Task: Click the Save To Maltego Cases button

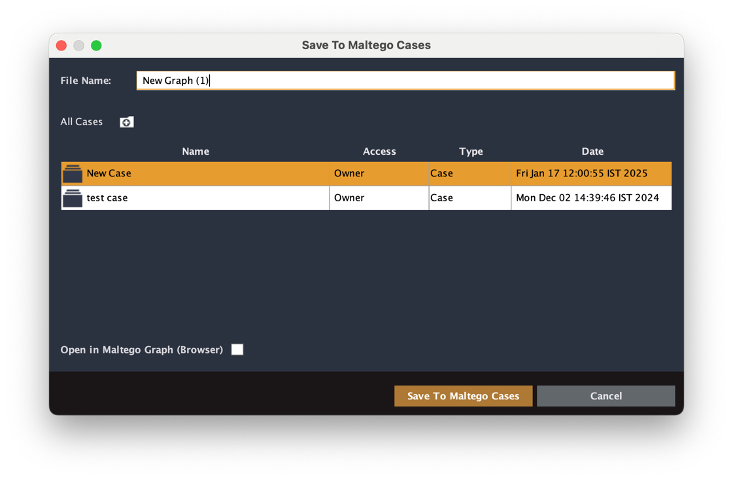Action: pyautogui.click(x=463, y=396)
